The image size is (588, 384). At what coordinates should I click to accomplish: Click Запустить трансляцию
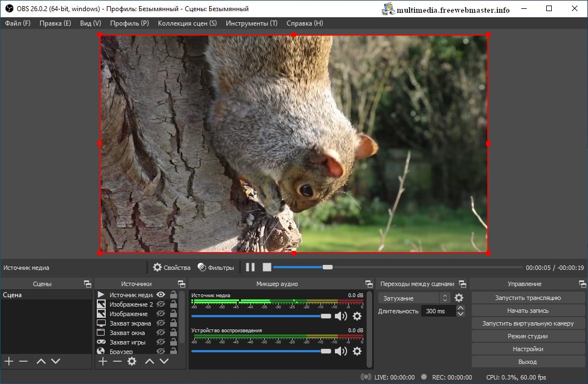coord(528,298)
